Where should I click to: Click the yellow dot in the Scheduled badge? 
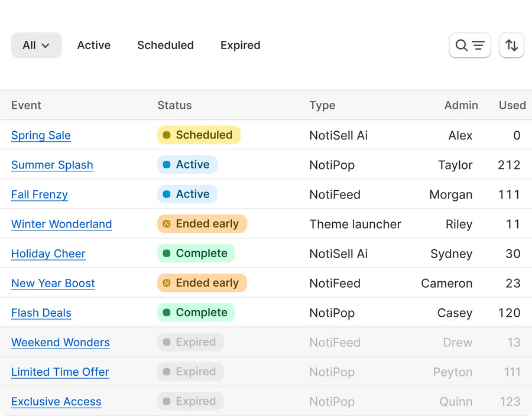tap(166, 135)
